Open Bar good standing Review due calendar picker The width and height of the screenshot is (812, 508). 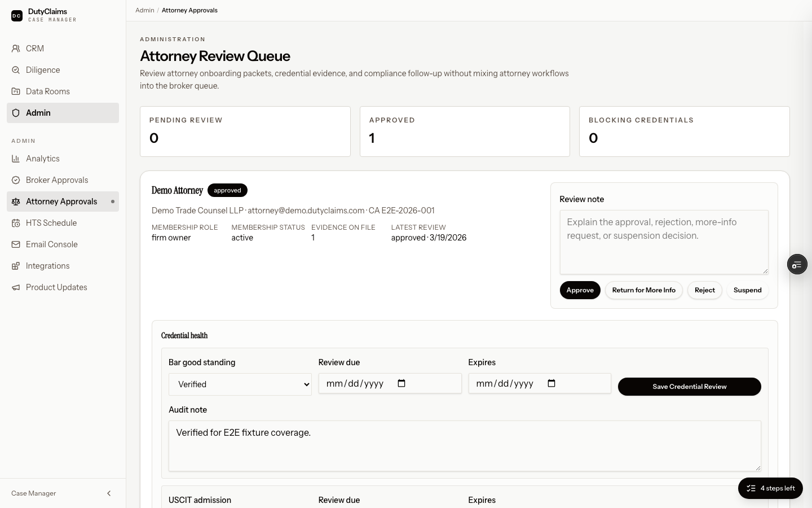click(401, 383)
